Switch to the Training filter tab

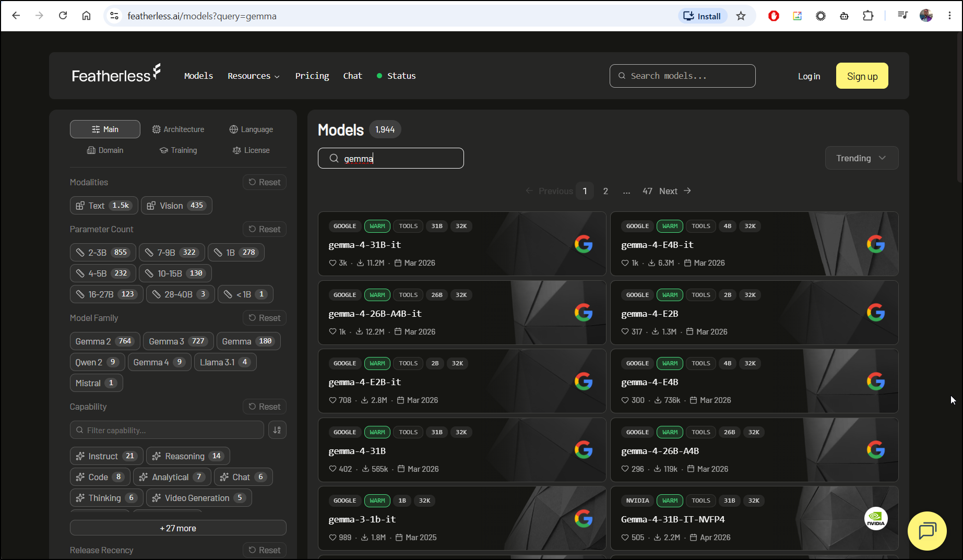178,150
